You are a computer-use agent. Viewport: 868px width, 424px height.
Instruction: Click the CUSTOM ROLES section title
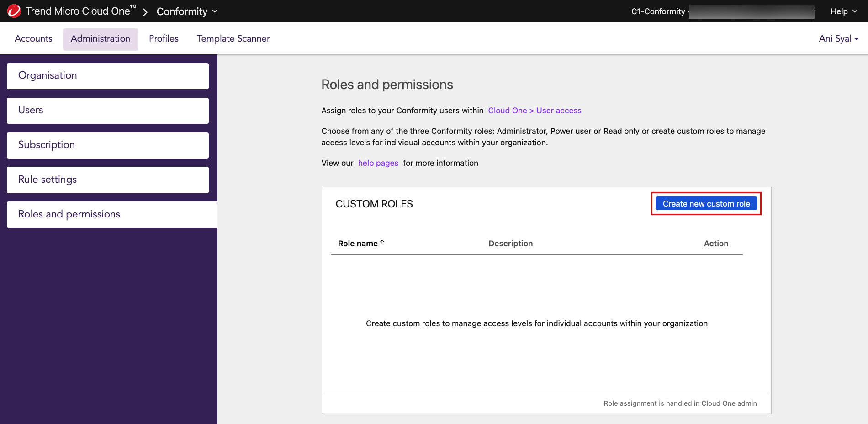click(374, 204)
